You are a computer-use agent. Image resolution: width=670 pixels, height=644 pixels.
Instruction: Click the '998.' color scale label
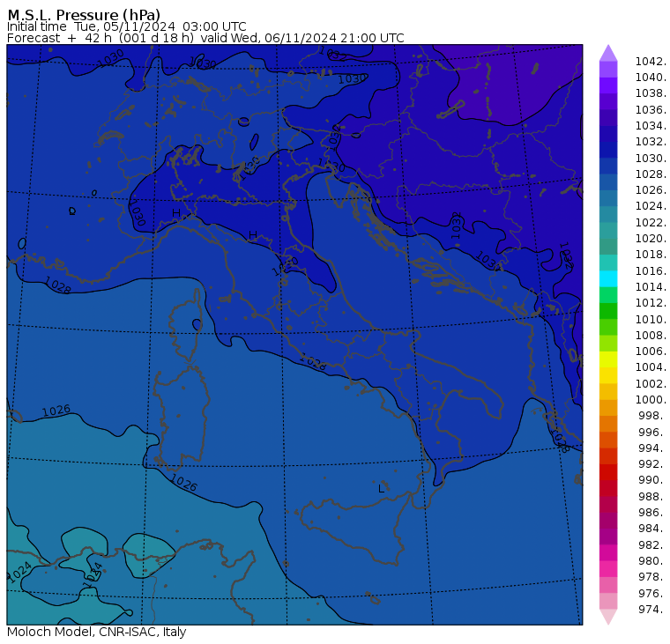(x=652, y=416)
